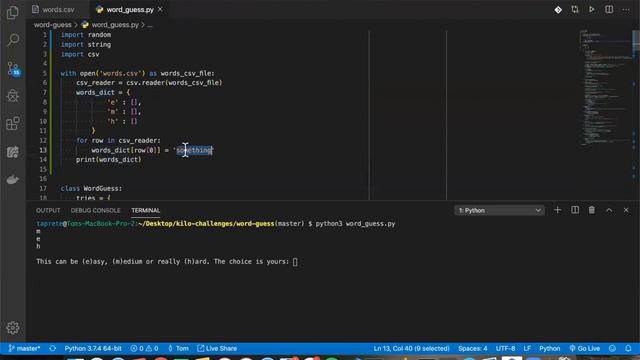This screenshot has height=360, width=640.
Task: Open notifications bell icon
Action: (x=628, y=348)
